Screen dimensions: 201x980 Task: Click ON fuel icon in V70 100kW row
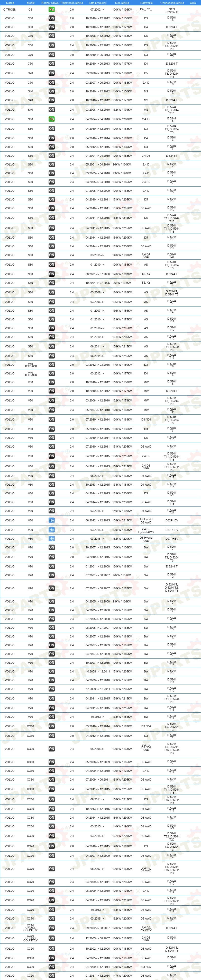51,547
